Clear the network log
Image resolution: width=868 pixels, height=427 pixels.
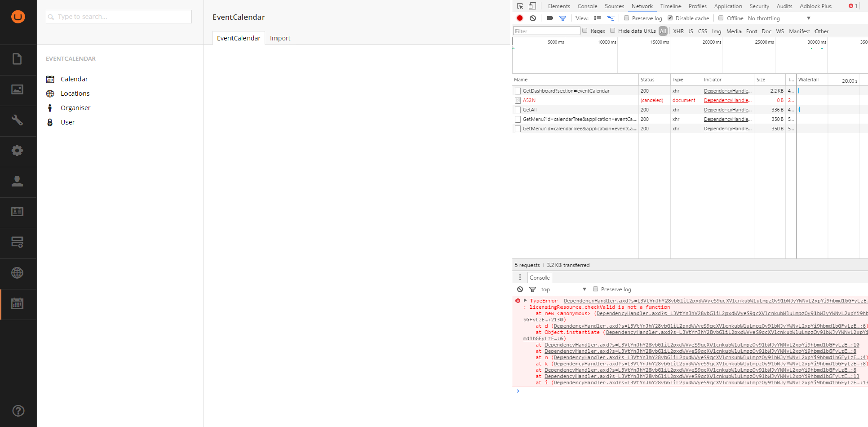pos(533,18)
